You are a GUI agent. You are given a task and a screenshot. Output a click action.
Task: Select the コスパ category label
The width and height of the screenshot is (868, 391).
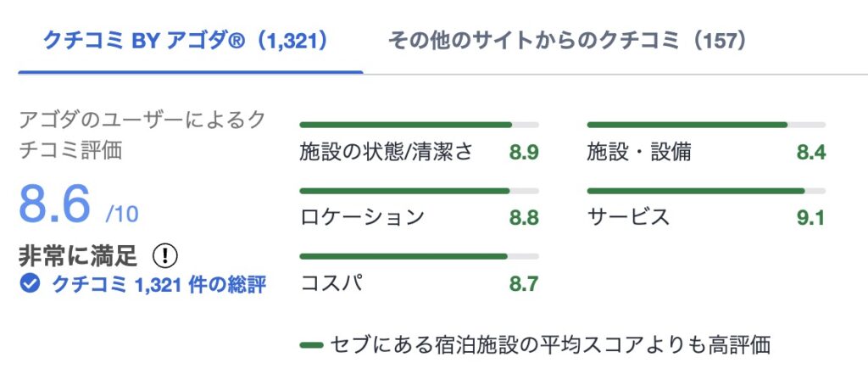tap(331, 283)
